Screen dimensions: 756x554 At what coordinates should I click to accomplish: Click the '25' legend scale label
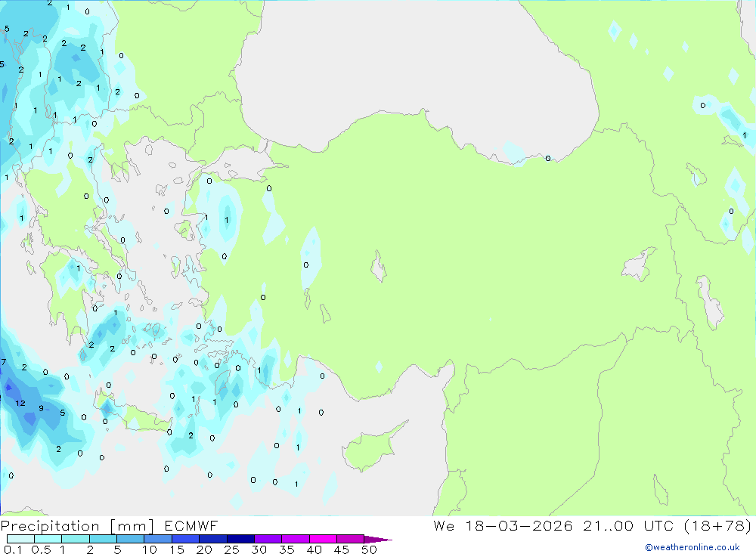(232, 549)
